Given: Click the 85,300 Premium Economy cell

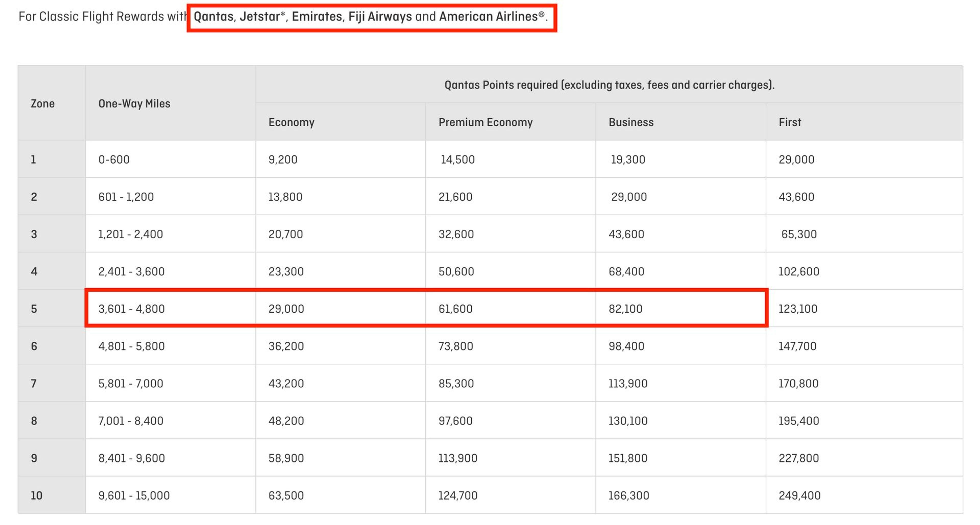Looking at the screenshot, I should 510,383.
